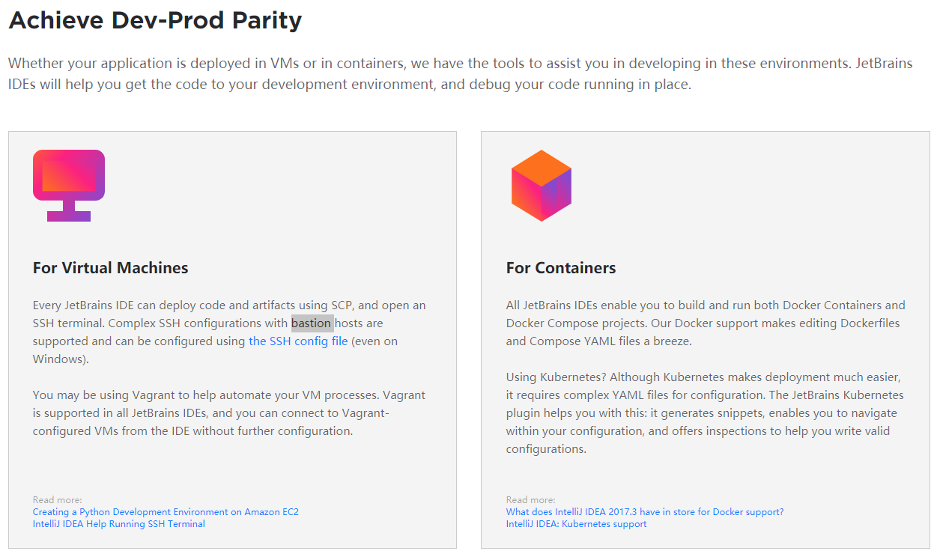Click the Achieve Dev-Prod Parity heading
The width and height of the screenshot is (940, 560).
[155, 21]
